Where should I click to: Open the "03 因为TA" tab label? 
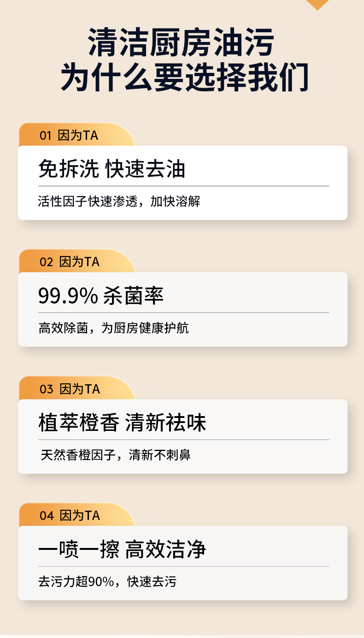(70, 389)
